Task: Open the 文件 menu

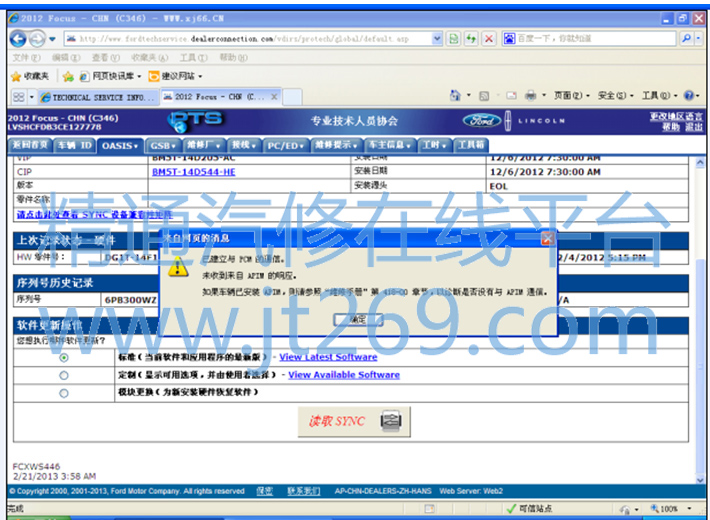Action: click(x=26, y=58)
